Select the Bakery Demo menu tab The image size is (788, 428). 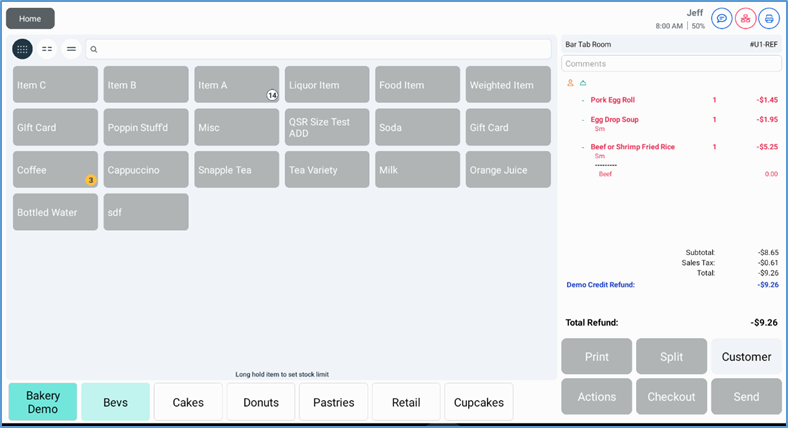tap(43, 402)
